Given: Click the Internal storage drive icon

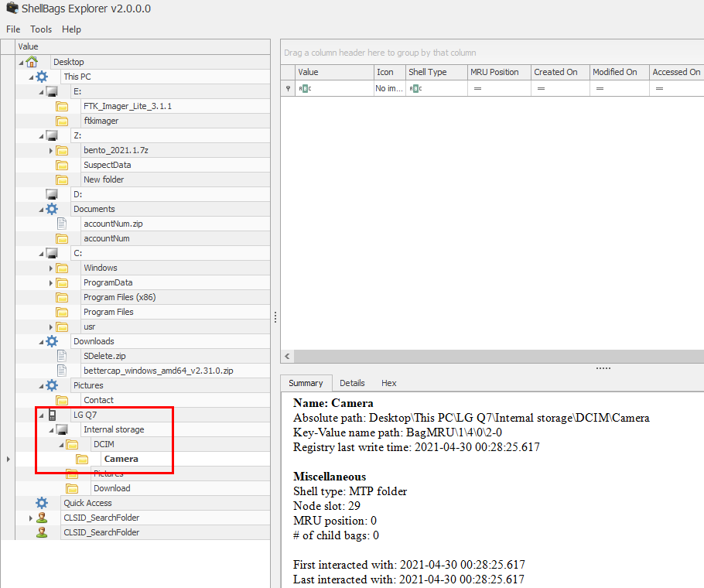Looking at the screenshot, I should [62, 429].
